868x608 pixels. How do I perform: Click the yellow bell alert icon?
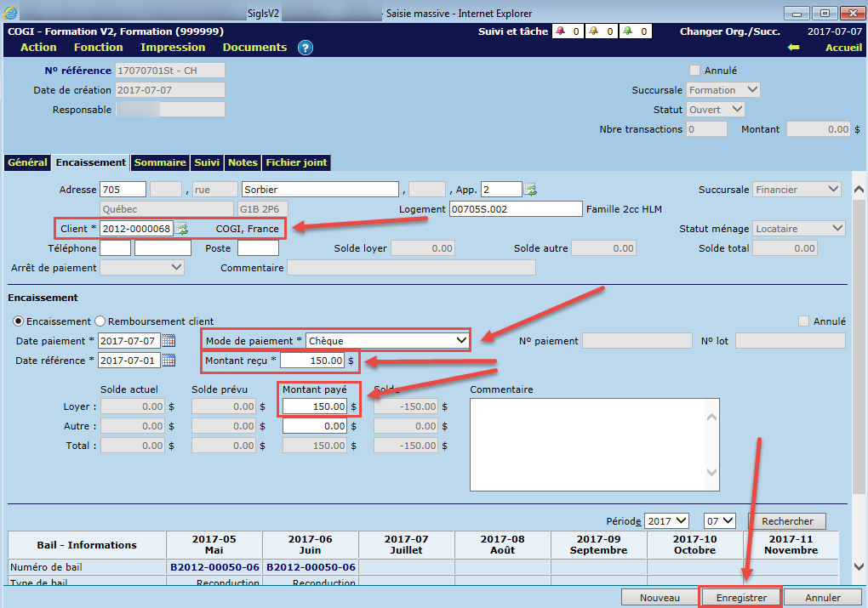point(595,31)
